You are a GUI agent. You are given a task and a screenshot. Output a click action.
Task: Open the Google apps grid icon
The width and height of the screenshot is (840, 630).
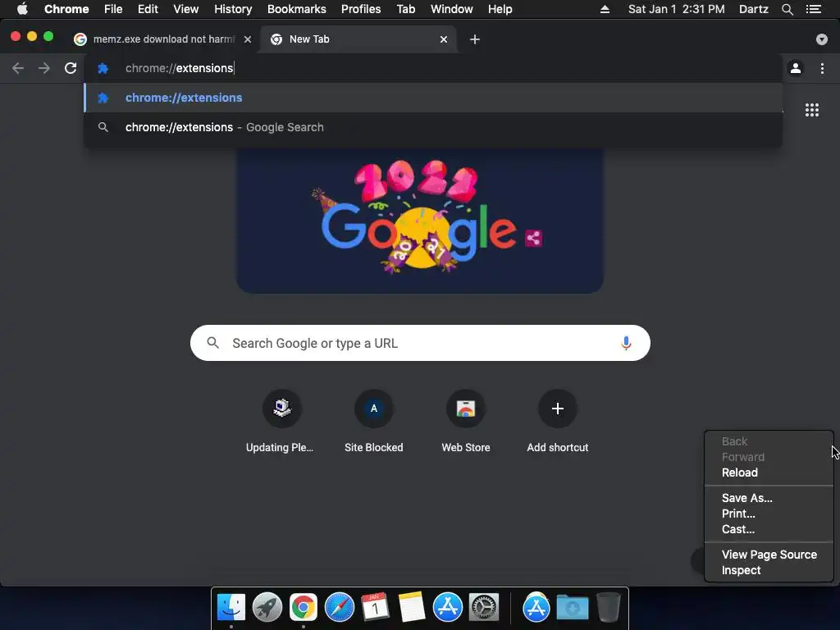point(812,110)
